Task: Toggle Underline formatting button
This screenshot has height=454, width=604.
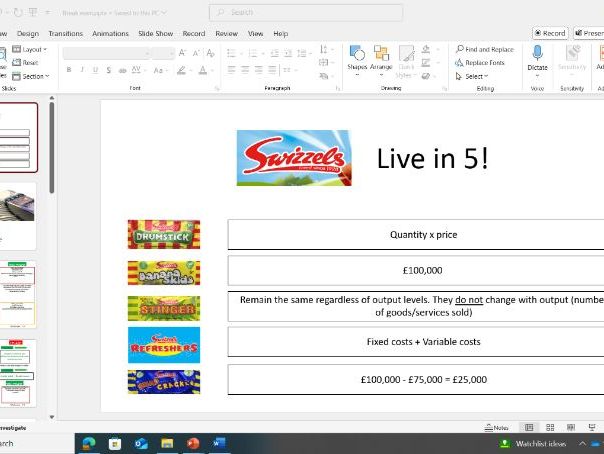Action: point(95,70)
